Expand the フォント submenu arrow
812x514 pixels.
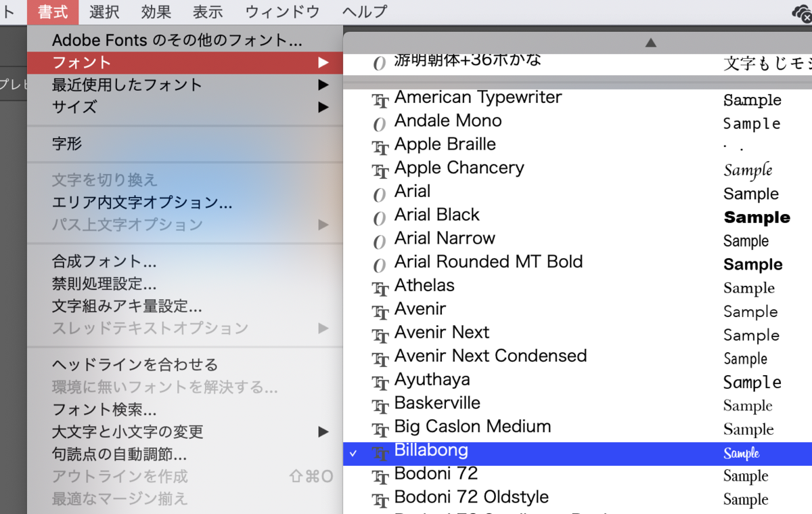pyautogui.click(x=323, y=63)
